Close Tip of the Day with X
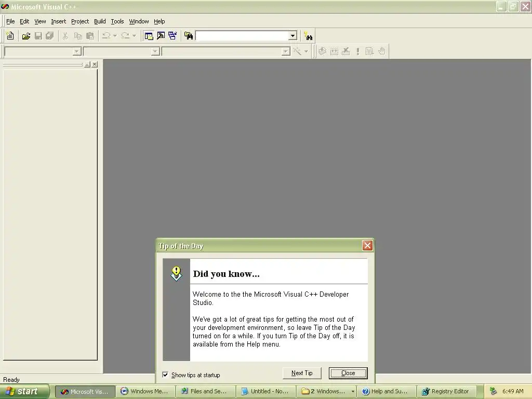 367,245
